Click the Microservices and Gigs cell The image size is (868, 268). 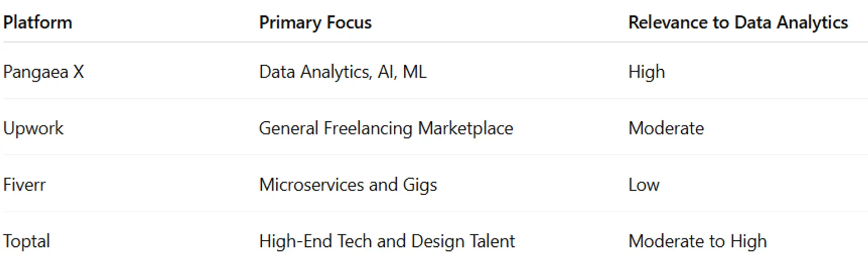pos(348,185)
